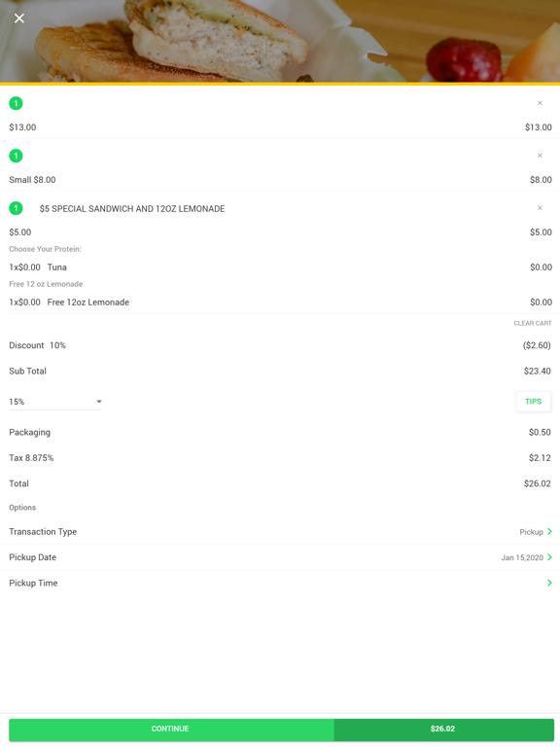
Task: Tap the Tuna protein choice line
Action: coord(280,267)
